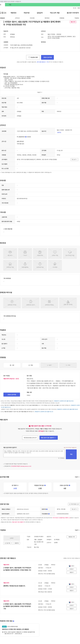Click the 관심기업 star button
Screen dimensions: 80x644
pos(7,543)
